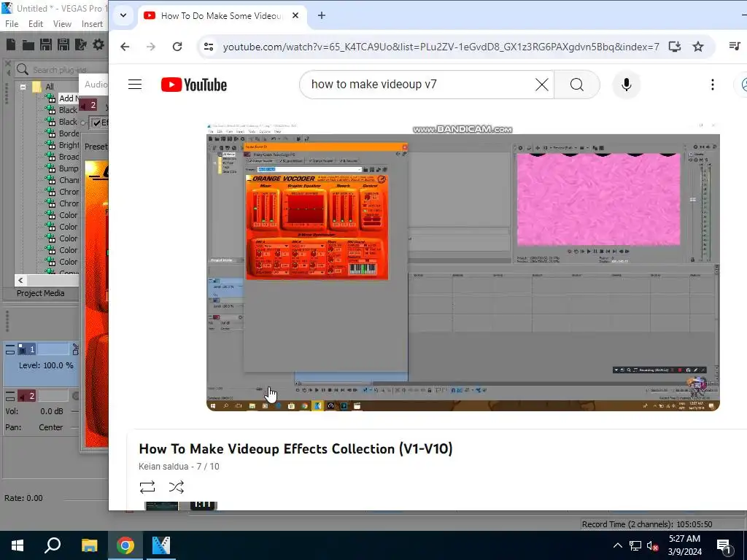Switch to the Project Media tab
Screen dimensions: 747x560
41,293
